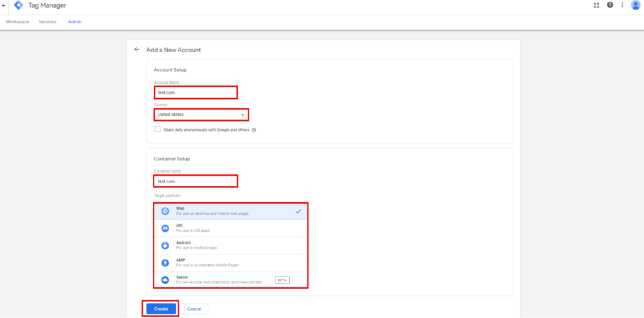
Task: Click the Target platform label
Action: tap(167, 195)
